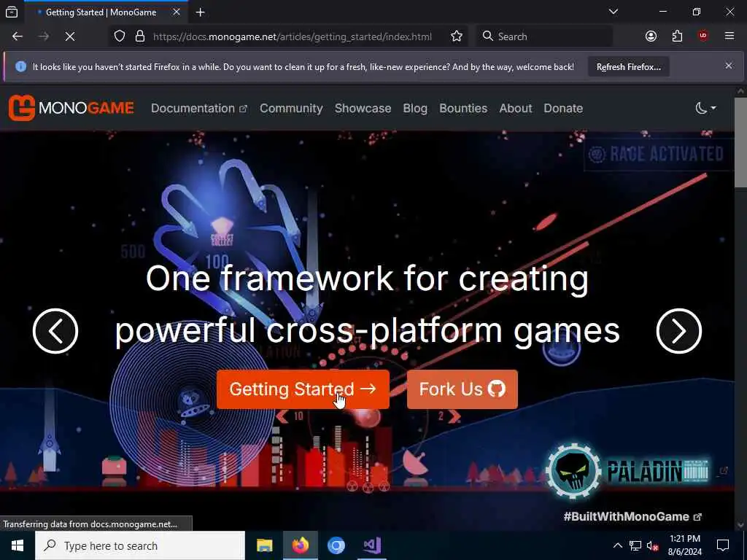The width and height of the screenshot is (747, 560).
Task: Show previous carousel slide
Action: click(55, 331)
